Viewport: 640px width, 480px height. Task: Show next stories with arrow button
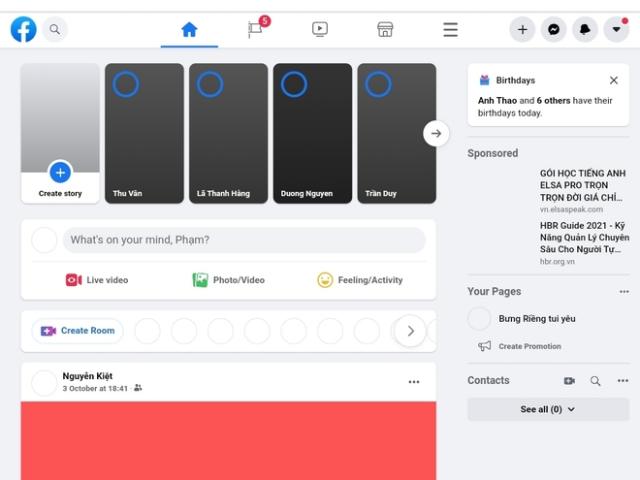coord(436,133)
